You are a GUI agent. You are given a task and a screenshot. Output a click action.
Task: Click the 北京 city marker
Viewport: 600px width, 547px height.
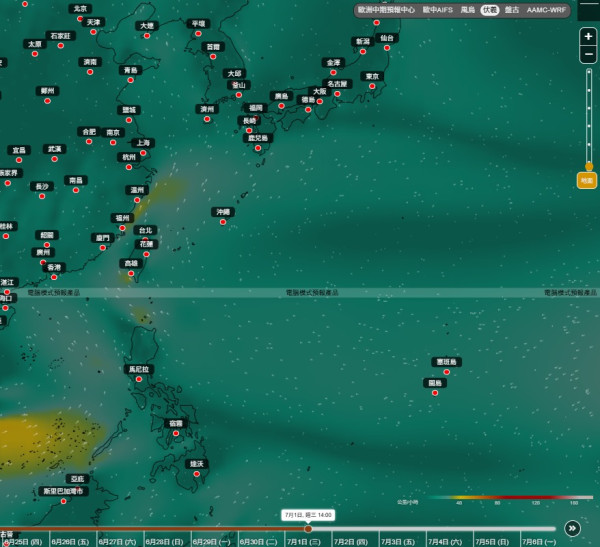click(x=80, y=18)
